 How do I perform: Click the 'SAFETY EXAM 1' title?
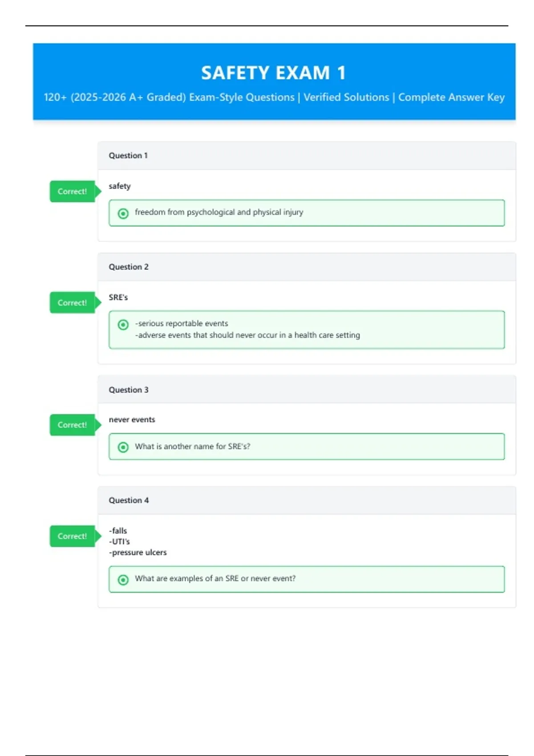pyautogui.click(x=273, y=73)
